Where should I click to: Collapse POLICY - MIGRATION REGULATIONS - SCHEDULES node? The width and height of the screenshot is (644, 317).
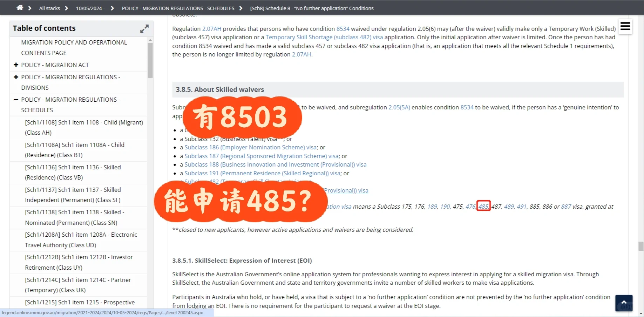click(x=16, y=100)
